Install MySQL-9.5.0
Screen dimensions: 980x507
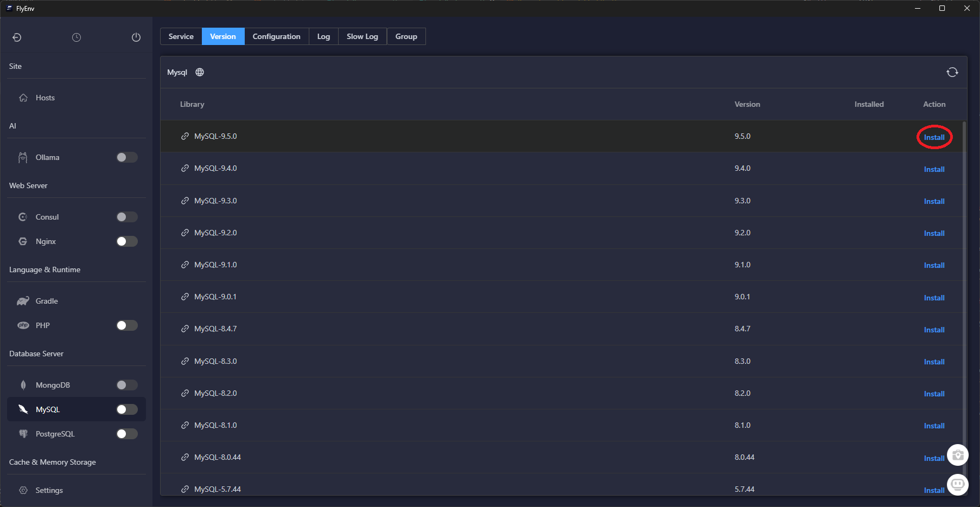(x=934, y=137)
